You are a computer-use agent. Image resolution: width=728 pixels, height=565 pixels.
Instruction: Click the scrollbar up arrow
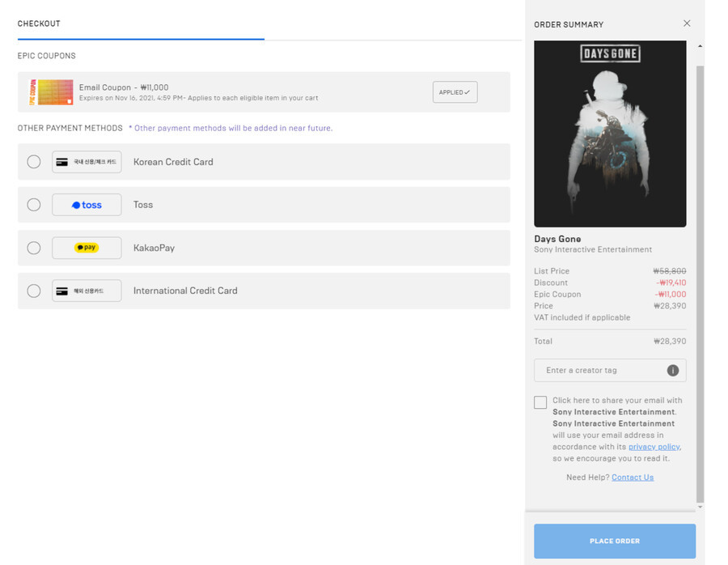(x=700, y=46)
